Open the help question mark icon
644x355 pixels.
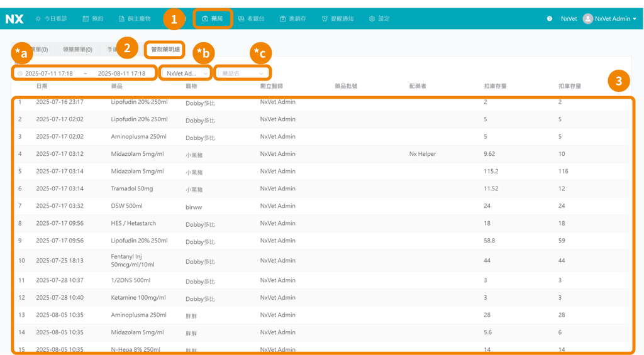pyautogui.click(x=550, y=19)
